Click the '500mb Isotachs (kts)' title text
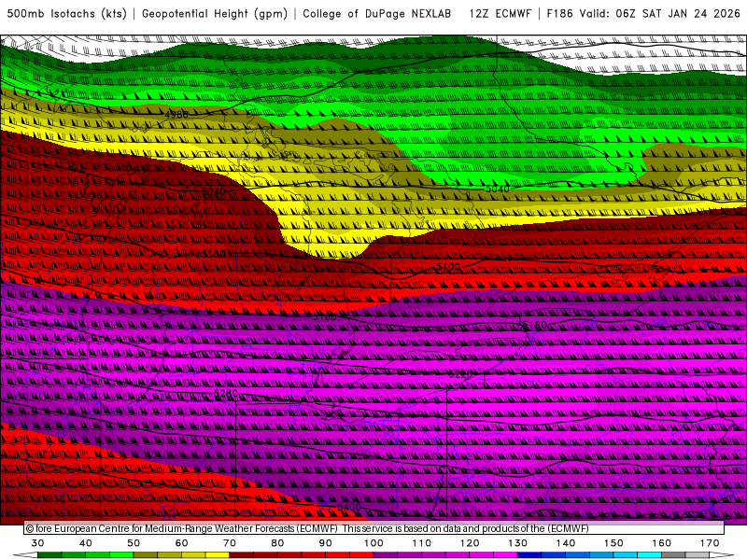The width and height of the screenshot is (747, 560). pos(67,14)
